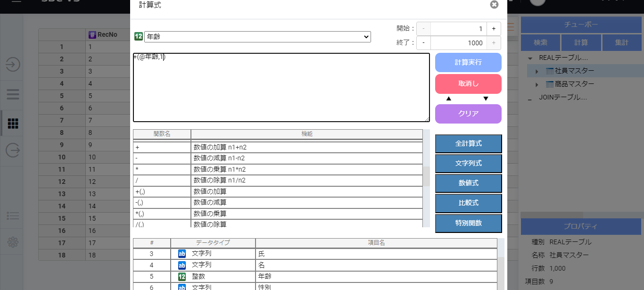Click the 計算実行 button to run calculation
This screenshot has height=290, width=644.
[x=468, y=62]
